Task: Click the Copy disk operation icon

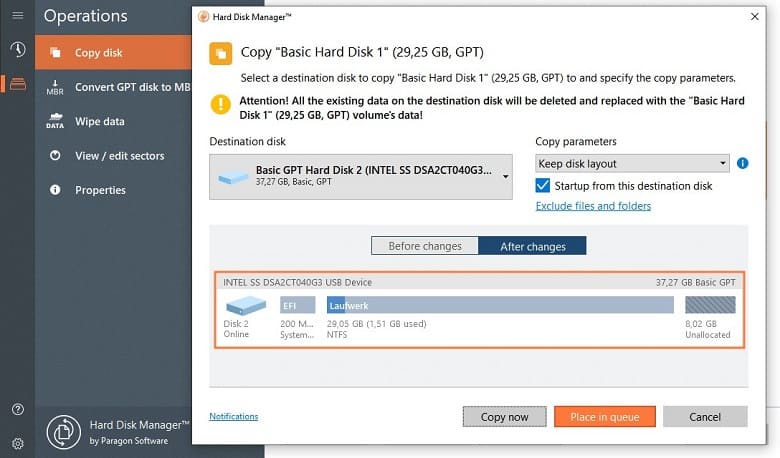Action: coord(55,53)
